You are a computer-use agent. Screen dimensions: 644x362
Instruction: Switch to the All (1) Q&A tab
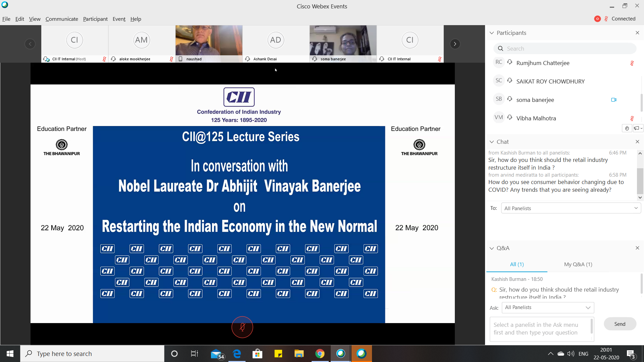tap(517, 264)
